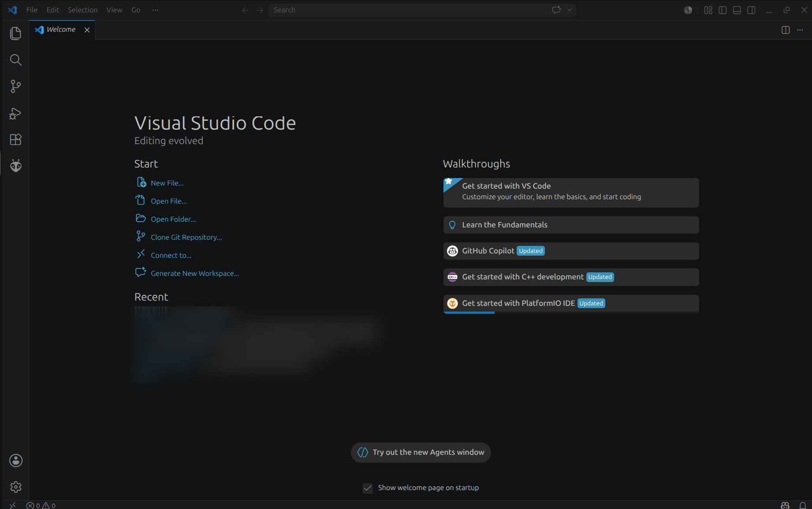Screen dimensions: 812x509
Task: Open notifications bell in status bar
Action: 803,505
